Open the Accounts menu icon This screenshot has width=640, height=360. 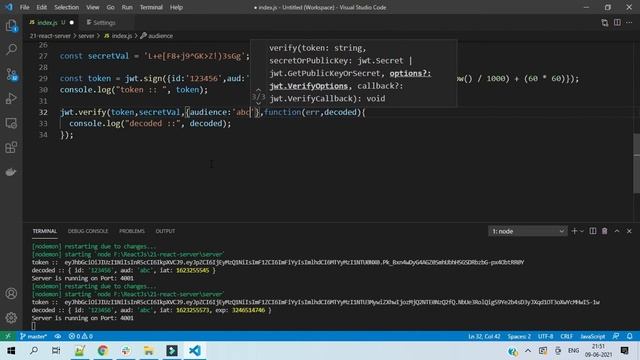11,293
